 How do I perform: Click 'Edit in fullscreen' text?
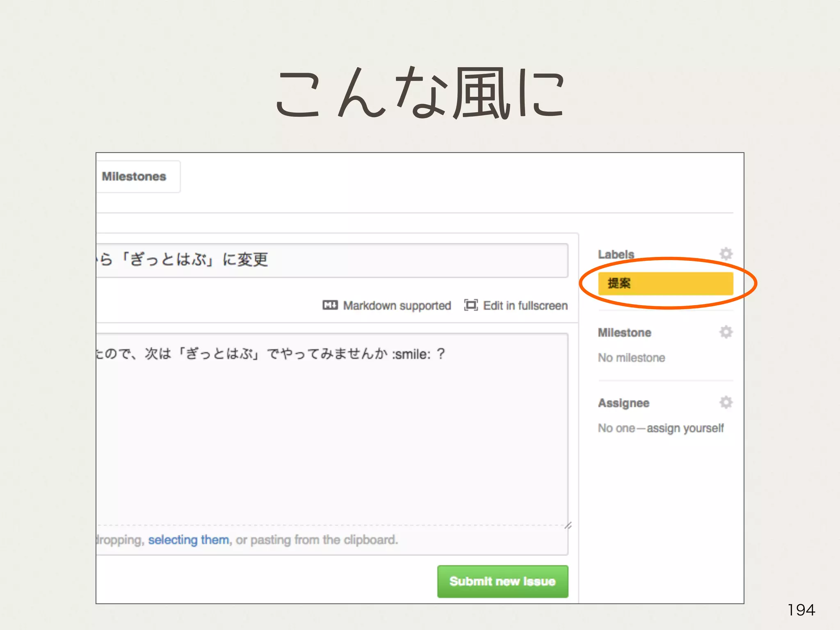point(525,306)
